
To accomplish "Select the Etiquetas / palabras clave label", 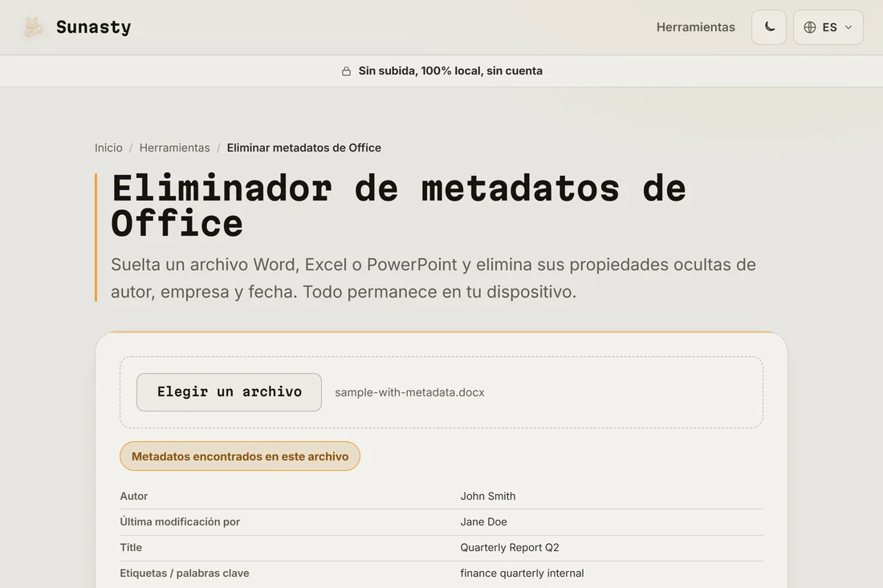I will click(x=184, y=574).
